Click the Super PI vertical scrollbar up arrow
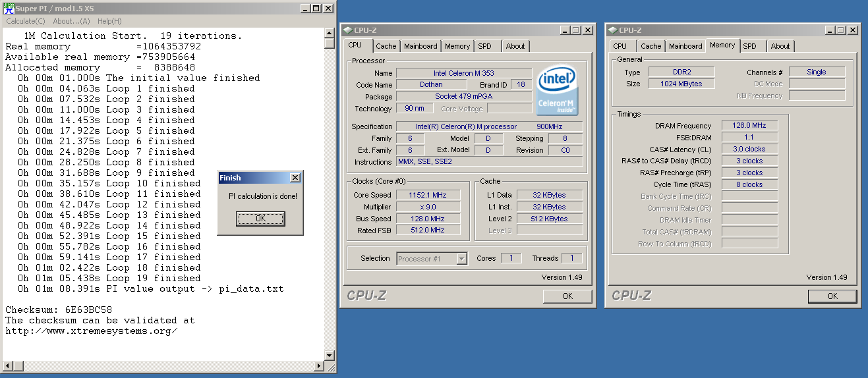This screenshot has width=868, height=378. [x=330, y=33]
